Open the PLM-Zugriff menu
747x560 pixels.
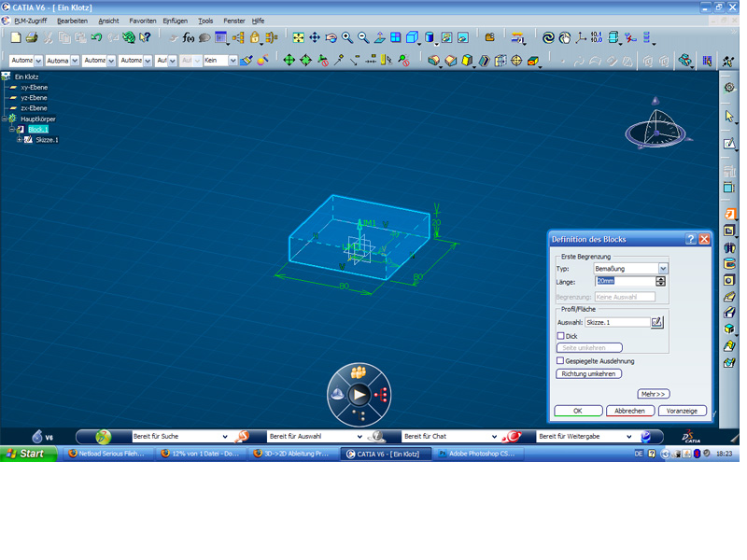[x=31, y=21]
